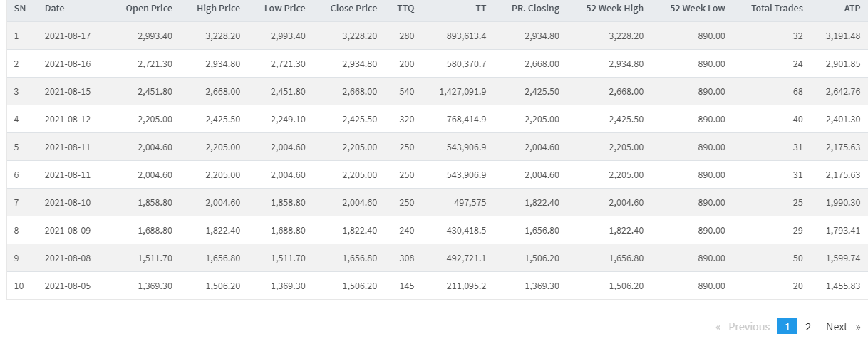Go to page 2 of results
Screen dimensions: 868x356
[x=808, y=327]
